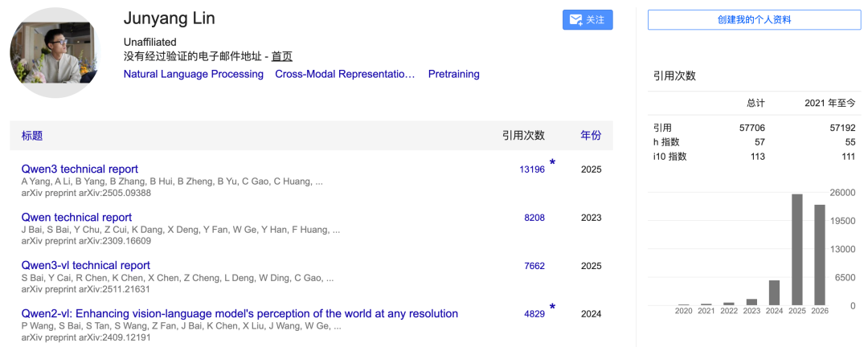Image resolution: width=868 pixels, height=347 pixels.
Task: Click the 2021 年至今 column header
Action: [829, 103]
